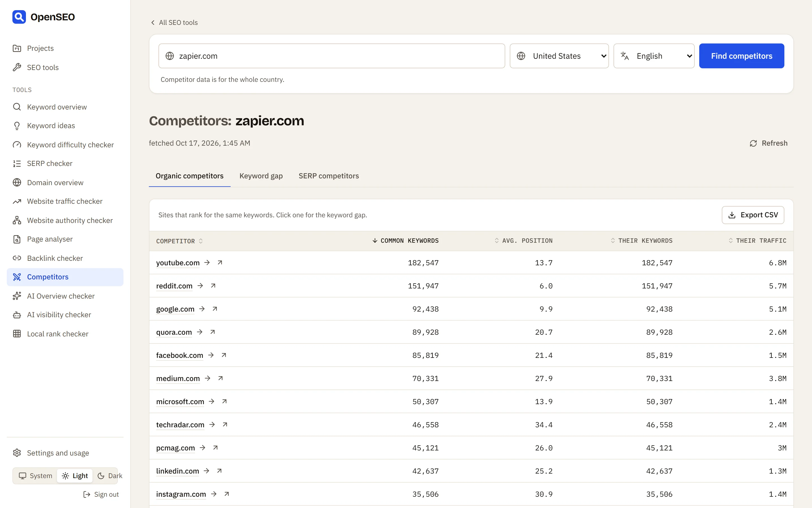
Task: Open external link icon for google.com
Action: point(215,309)
